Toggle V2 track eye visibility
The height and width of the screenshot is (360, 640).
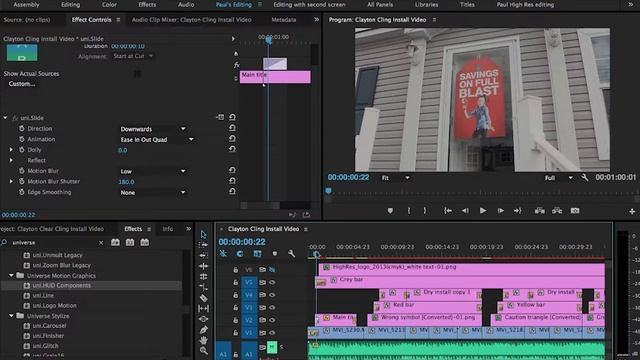point(272,320)
